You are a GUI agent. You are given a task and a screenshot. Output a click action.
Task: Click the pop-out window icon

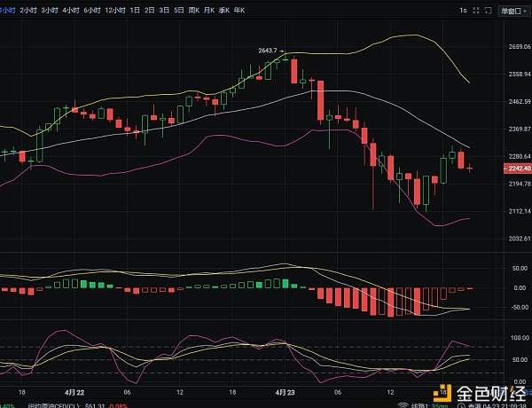[488, 11]
